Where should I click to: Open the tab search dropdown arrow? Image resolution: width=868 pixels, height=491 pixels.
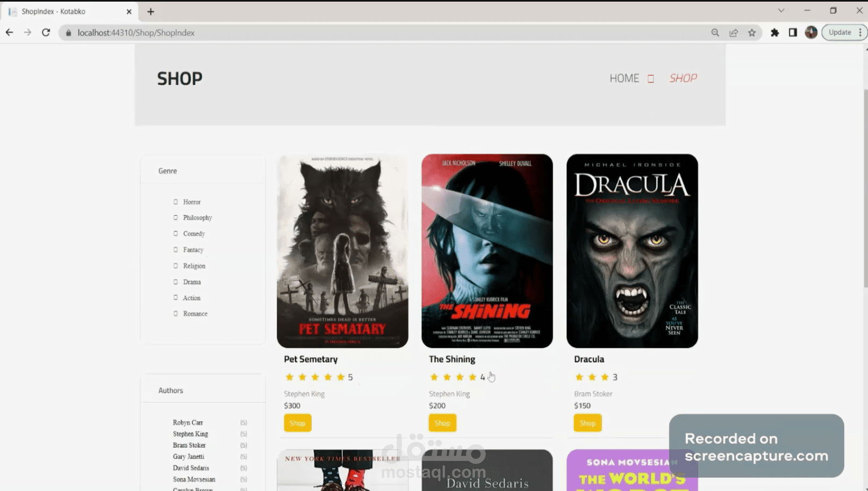click(x=781, y=11)
